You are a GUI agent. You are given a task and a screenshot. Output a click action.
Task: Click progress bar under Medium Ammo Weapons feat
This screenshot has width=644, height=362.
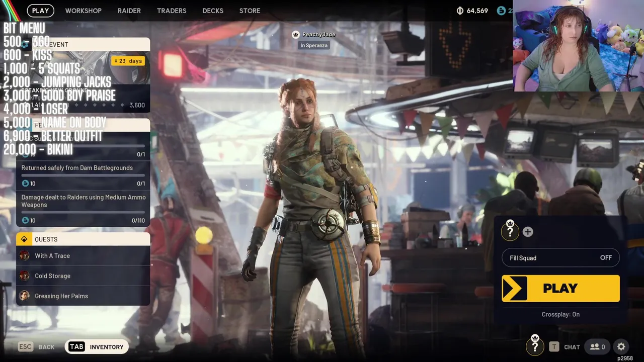pos(83,212)
